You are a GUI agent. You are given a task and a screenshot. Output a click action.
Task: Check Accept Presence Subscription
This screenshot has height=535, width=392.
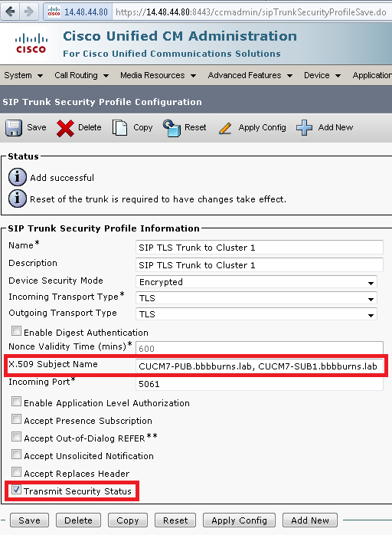pyautogui.click(x=16, y=419)
